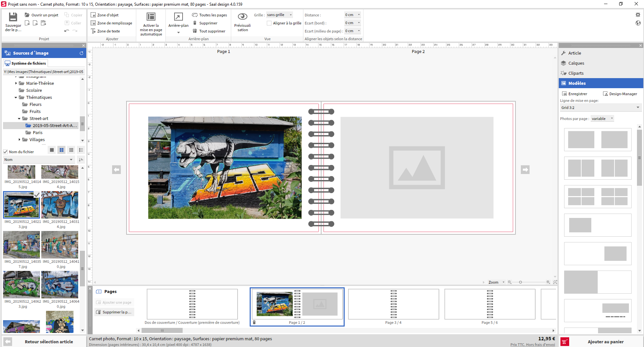The image size is (644, 347).
Task: Click the shopping cart icon
Action: (565, 342)
